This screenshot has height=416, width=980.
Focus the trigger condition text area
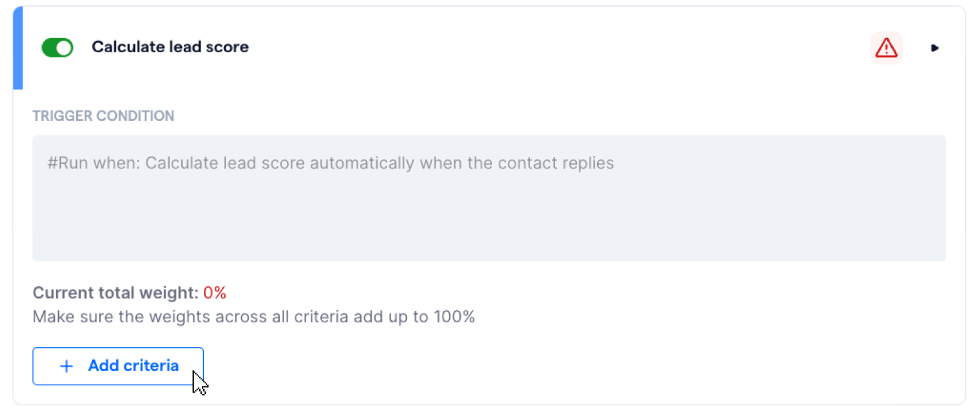[x=489, y=199]
